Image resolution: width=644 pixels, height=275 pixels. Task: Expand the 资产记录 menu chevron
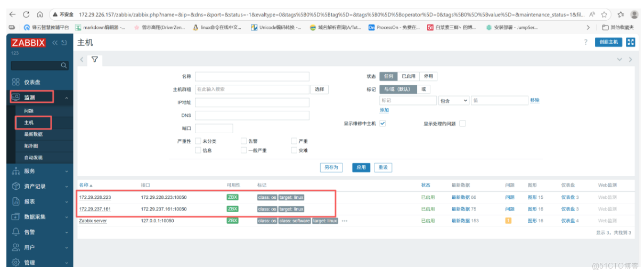67,186
